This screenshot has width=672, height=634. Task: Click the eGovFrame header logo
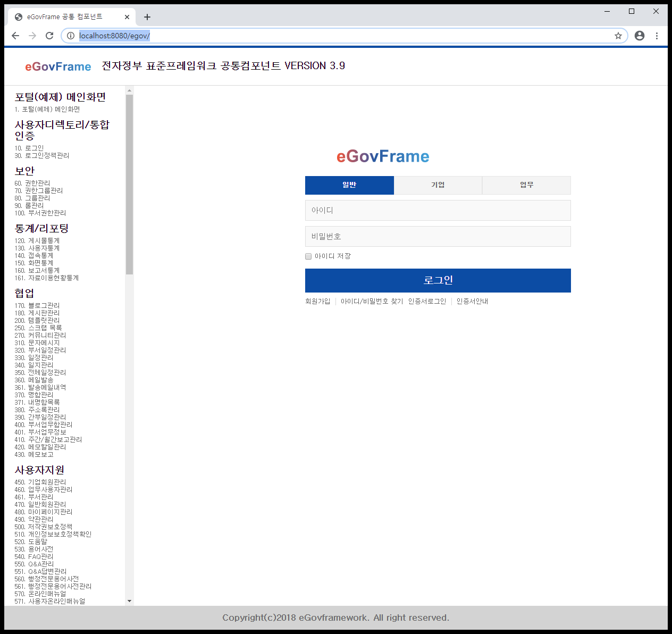58,66
